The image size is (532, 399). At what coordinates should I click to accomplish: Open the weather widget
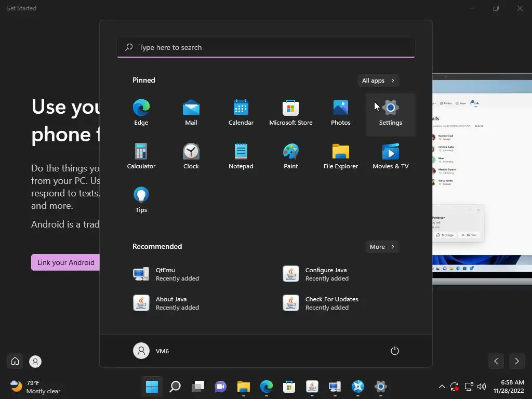click(x=35, y=387)
